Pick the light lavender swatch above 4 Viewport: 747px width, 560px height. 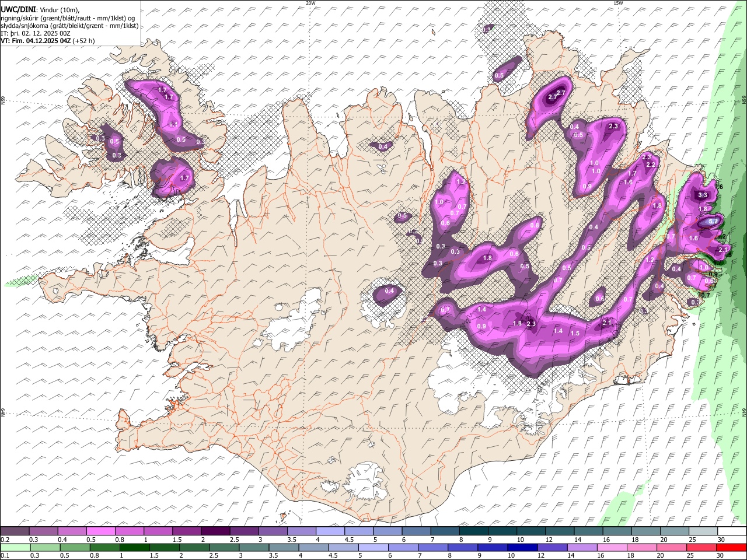[330, 531]
